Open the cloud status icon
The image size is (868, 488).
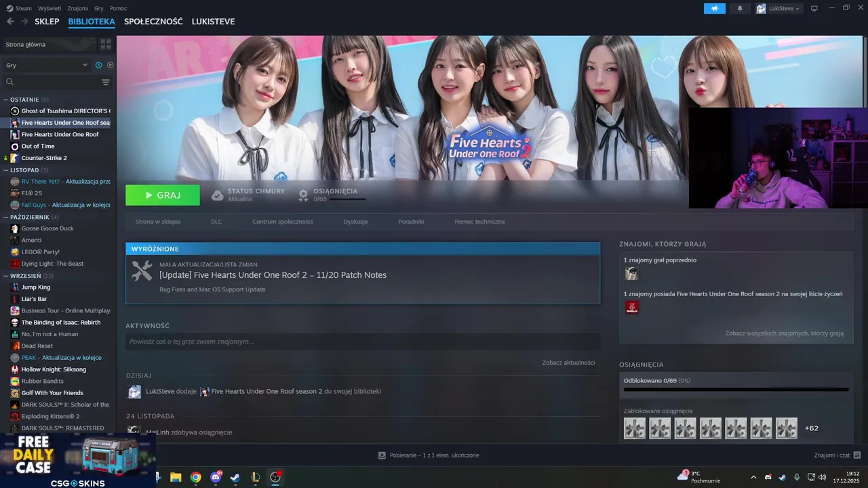(x=217, y=195)
